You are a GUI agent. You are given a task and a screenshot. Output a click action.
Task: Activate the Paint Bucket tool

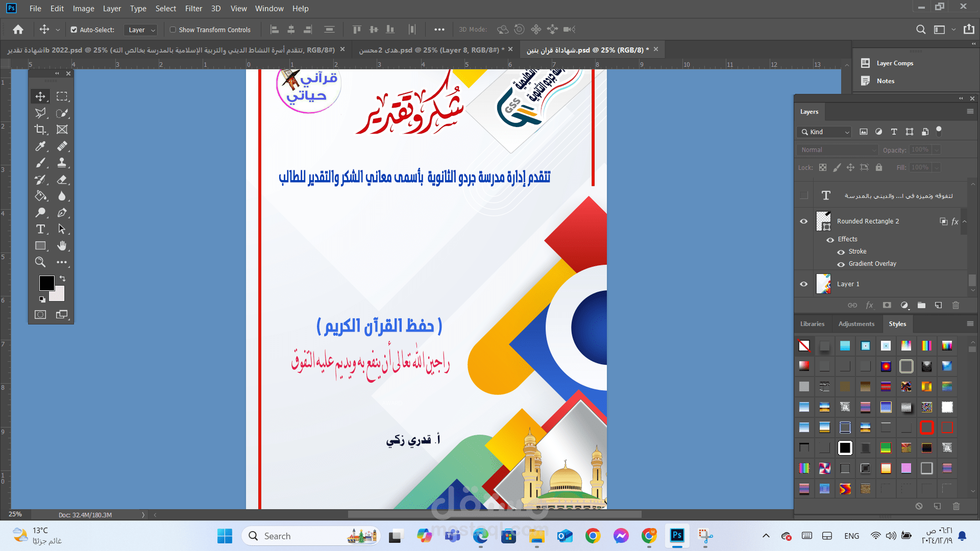[40, 196]
